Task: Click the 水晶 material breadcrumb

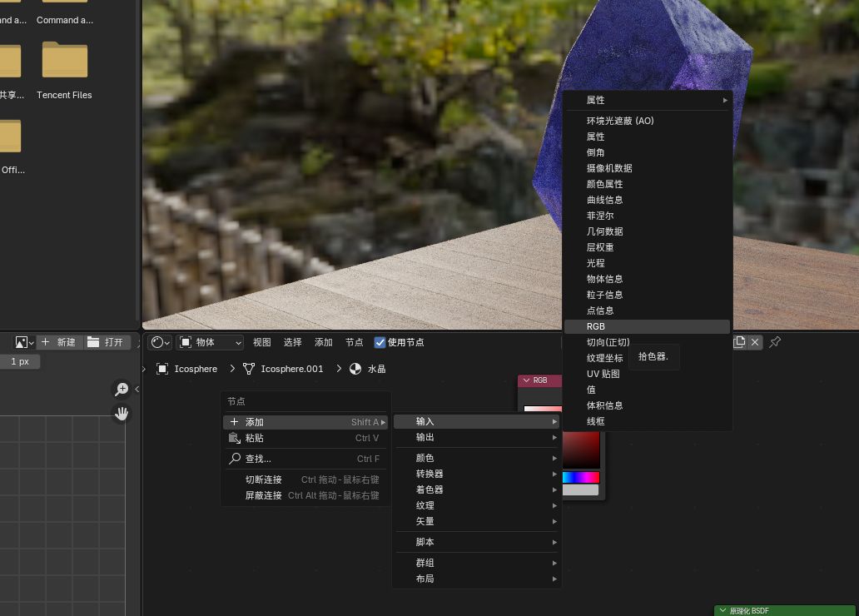Action: tap(368, 370)
